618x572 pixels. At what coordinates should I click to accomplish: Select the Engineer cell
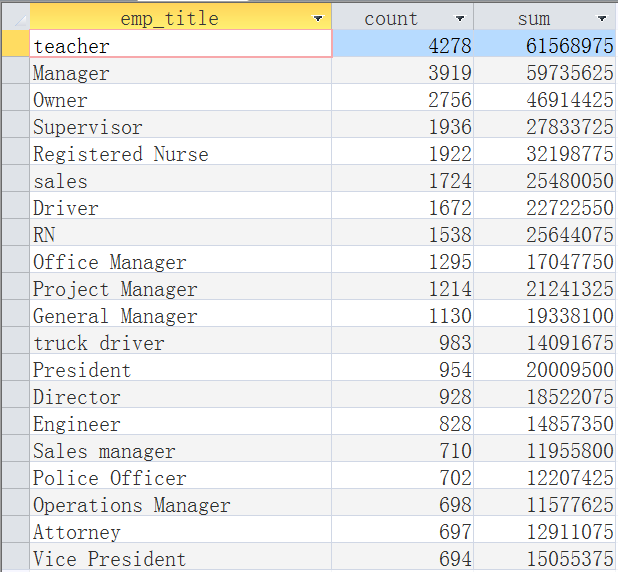tap(181, 421)
